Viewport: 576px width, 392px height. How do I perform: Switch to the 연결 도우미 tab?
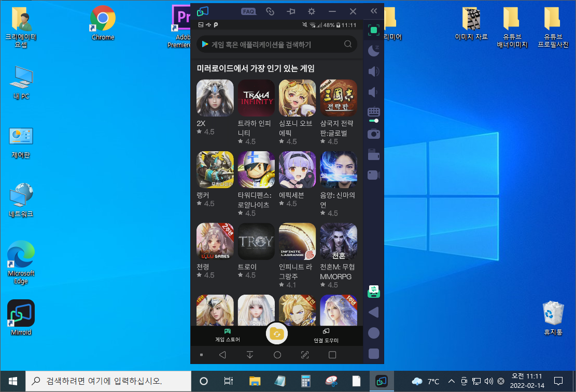pyautogui.click(x=326, y=336)
